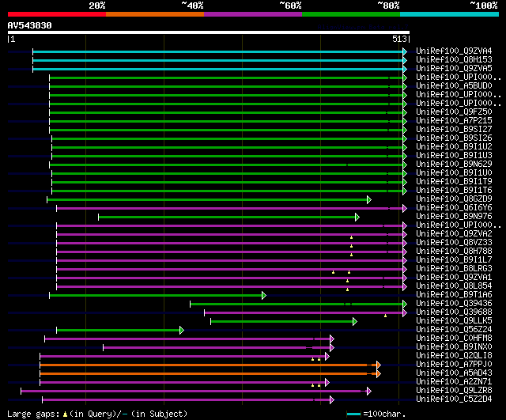Open the UniRef100_Q9ZVA2 entry
This screenshot has width=506, height=420.
click(x=454, y=233)
